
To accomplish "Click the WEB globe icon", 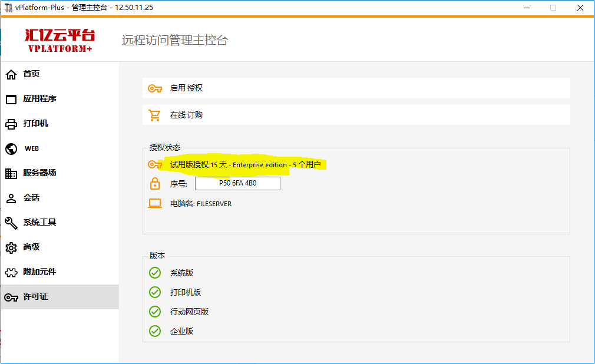I will pos(11,148).
